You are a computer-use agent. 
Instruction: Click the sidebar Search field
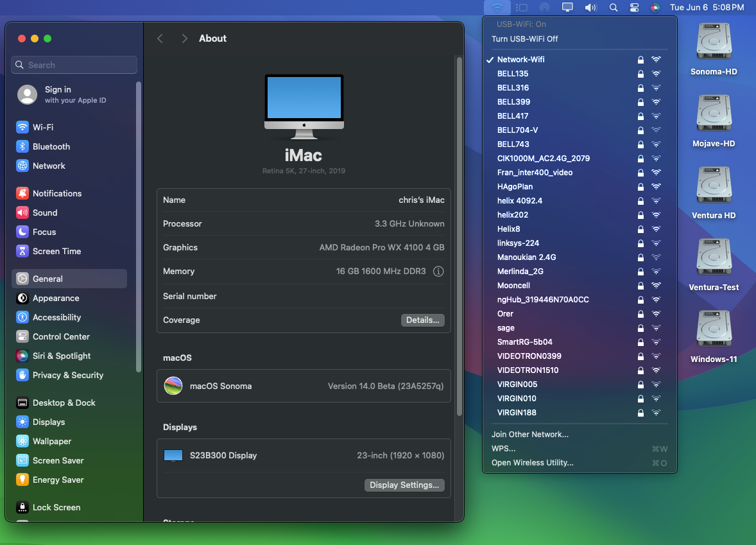click(x=74, y=65)
